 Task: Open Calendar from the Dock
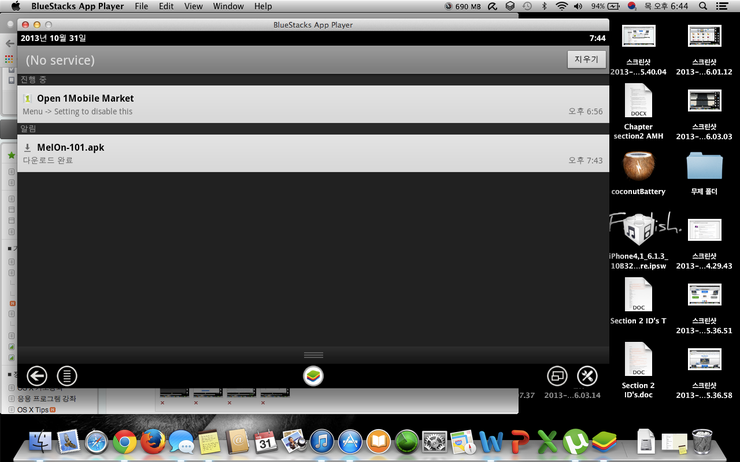(265, 442)
